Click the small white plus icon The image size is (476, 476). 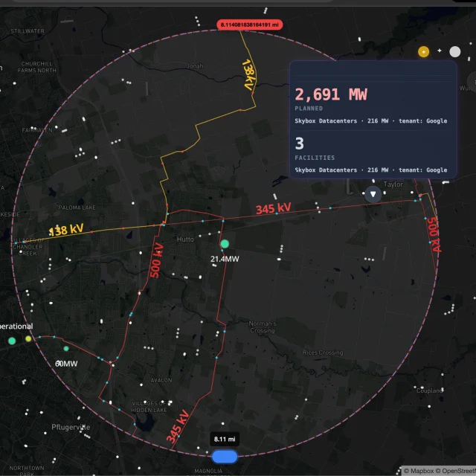(x=440, y=51)
